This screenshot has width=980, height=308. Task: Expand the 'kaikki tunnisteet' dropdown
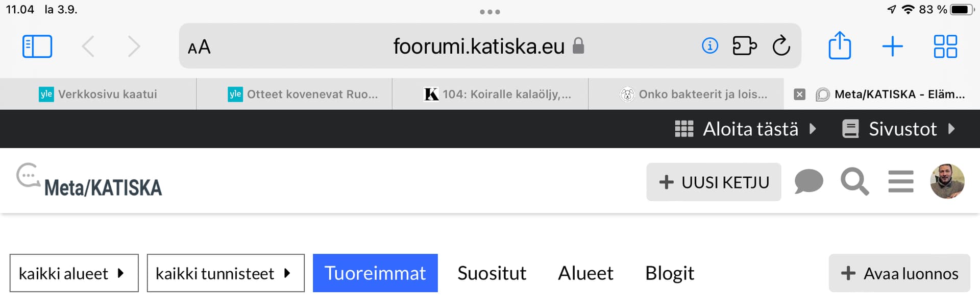tap(226, 273)
